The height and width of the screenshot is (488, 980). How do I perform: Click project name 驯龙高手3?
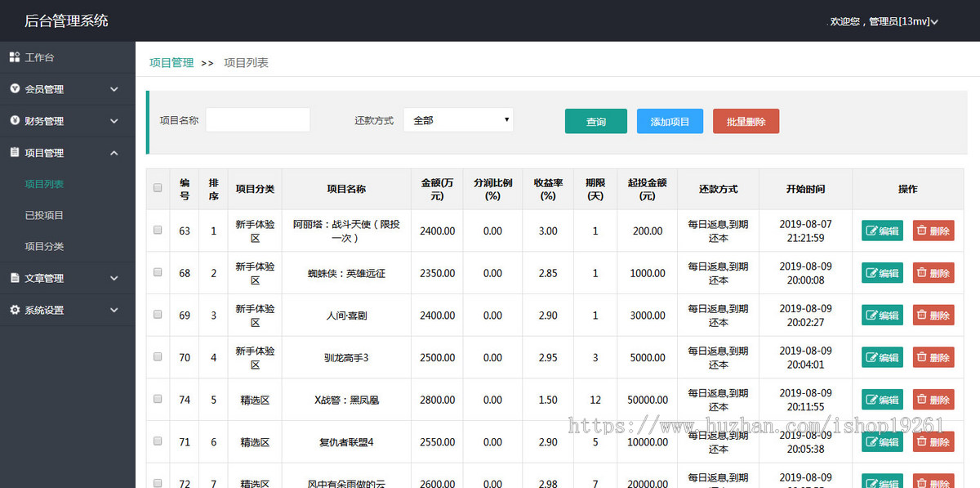coord(346,357)
